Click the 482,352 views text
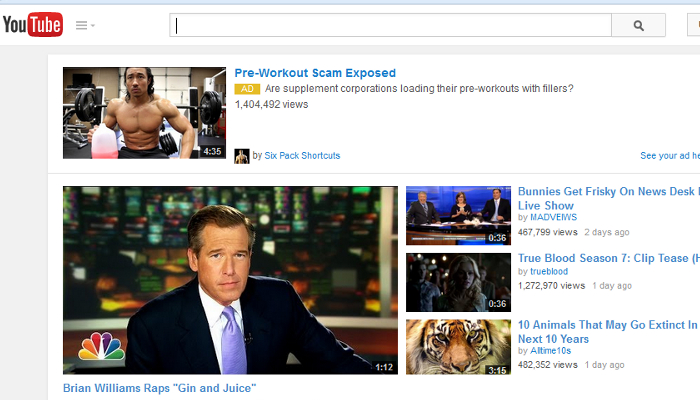700x400 pixels. [547, 365]
